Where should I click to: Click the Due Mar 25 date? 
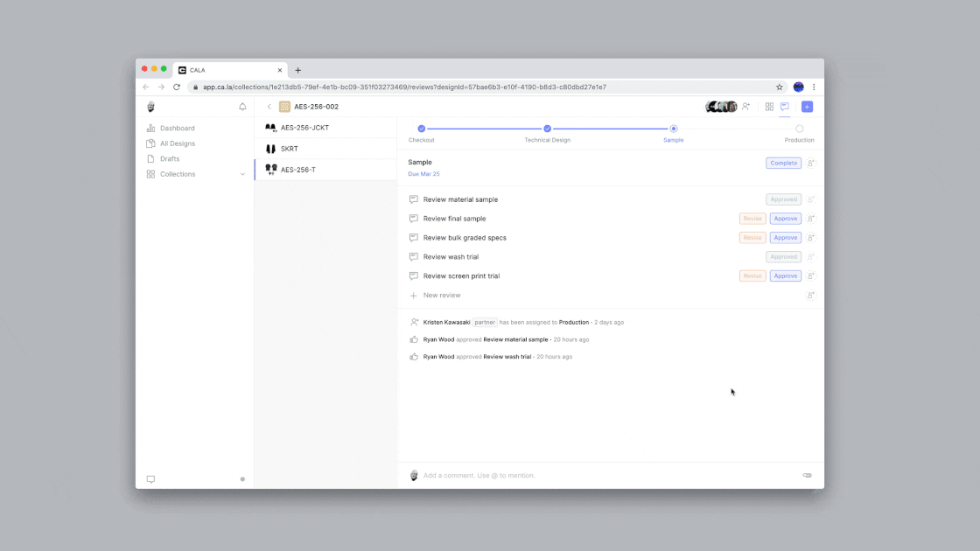[x=423, y=174]
